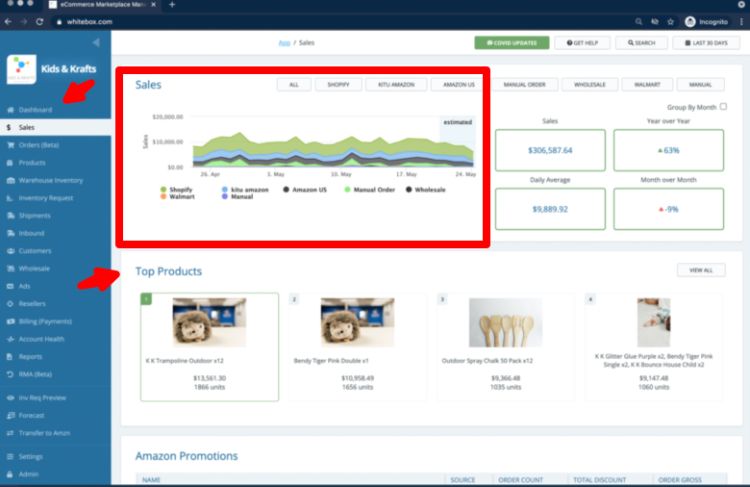The image size is (750, 487).
Task: Toggle the kitu amazon legend color dot
Action: pos(225,189)
